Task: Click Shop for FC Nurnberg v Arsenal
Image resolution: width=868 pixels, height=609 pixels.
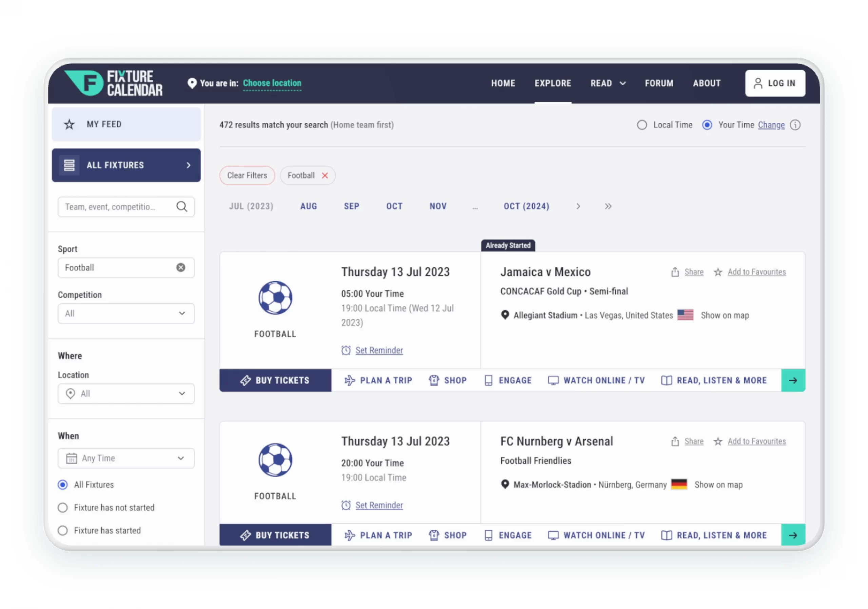Action: pos(448,535)
